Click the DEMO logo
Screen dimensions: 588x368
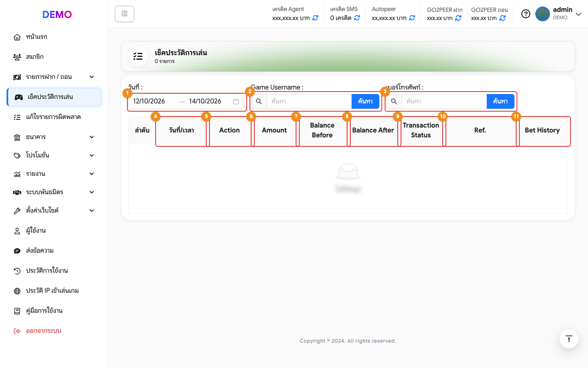tap(57, 14)
